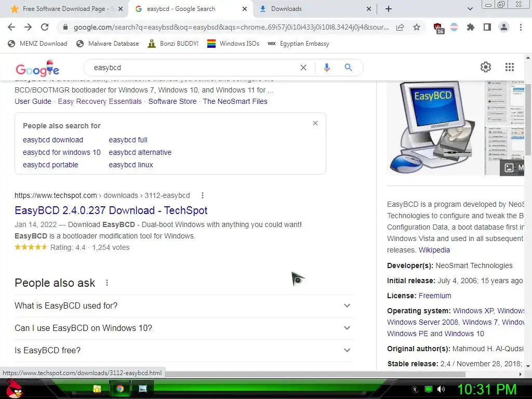The width and height of the screenshot is (532, 399).
Task: Expand Is EasyBCD free? question
Action: [184, 350]
